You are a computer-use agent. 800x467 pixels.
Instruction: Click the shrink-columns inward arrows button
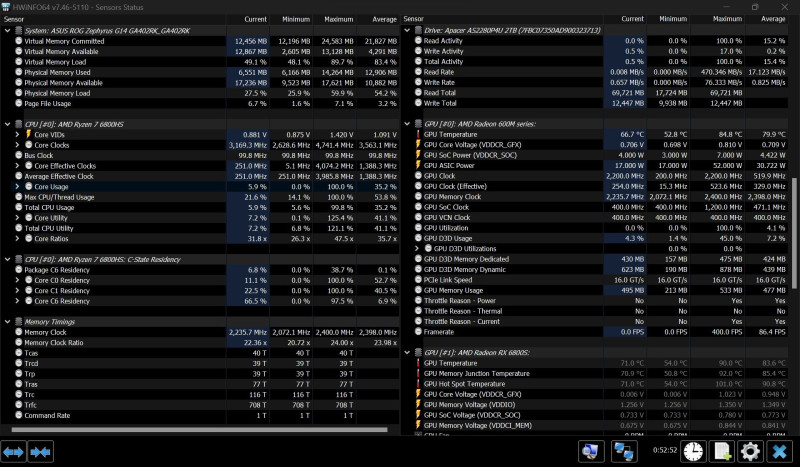[40, 452]
